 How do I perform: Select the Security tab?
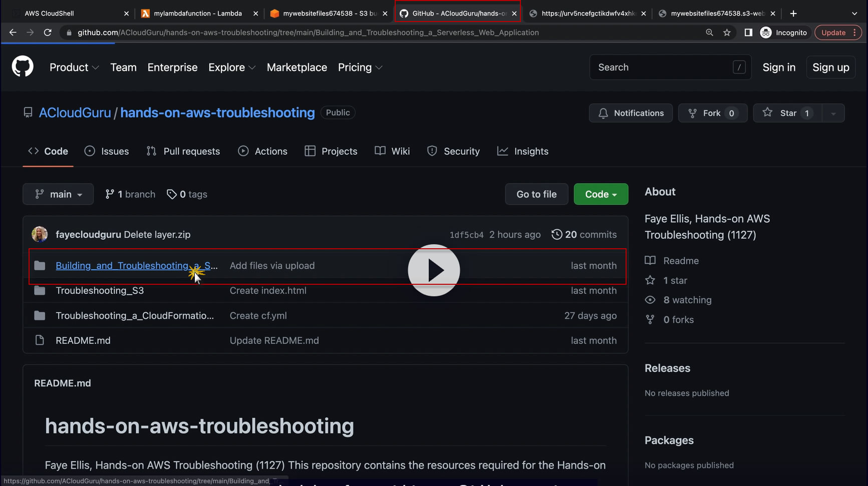pyautogui.click(x=453, y=151)
